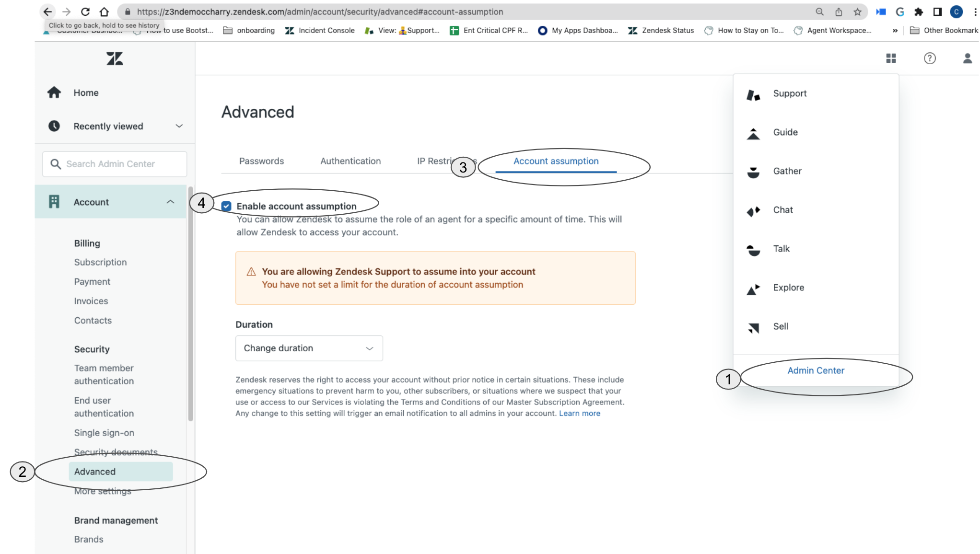Switch to the Passwords tab

point(261,162)
